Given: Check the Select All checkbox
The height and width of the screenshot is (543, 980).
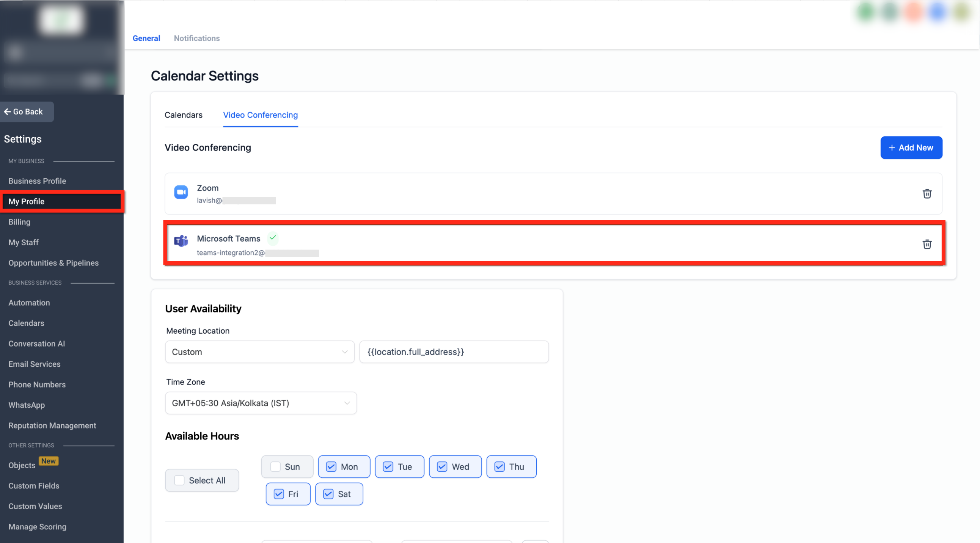Looking at the screenshot, I should 179,480.
